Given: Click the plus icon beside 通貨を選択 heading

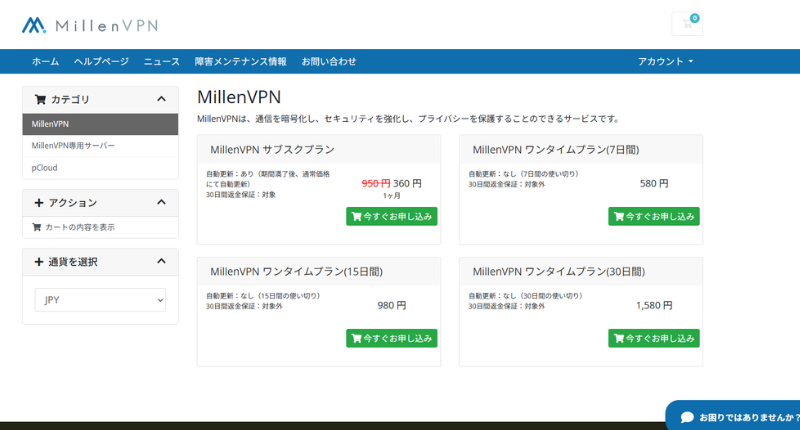Looking at the screenshot, I should pyautogui.click(x=39, y=262).
